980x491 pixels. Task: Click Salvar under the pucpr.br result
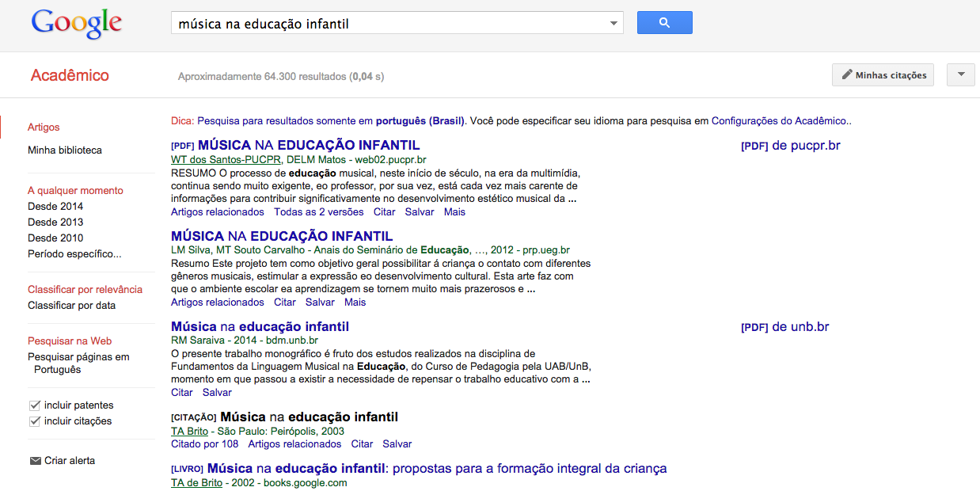pyautogui.click(x=420, y=212)
